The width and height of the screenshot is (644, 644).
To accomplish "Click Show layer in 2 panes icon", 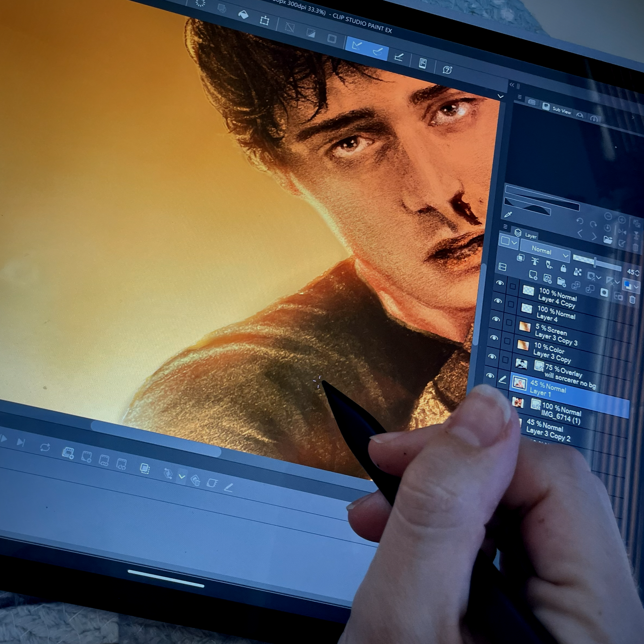I will [x=502, y=267].
